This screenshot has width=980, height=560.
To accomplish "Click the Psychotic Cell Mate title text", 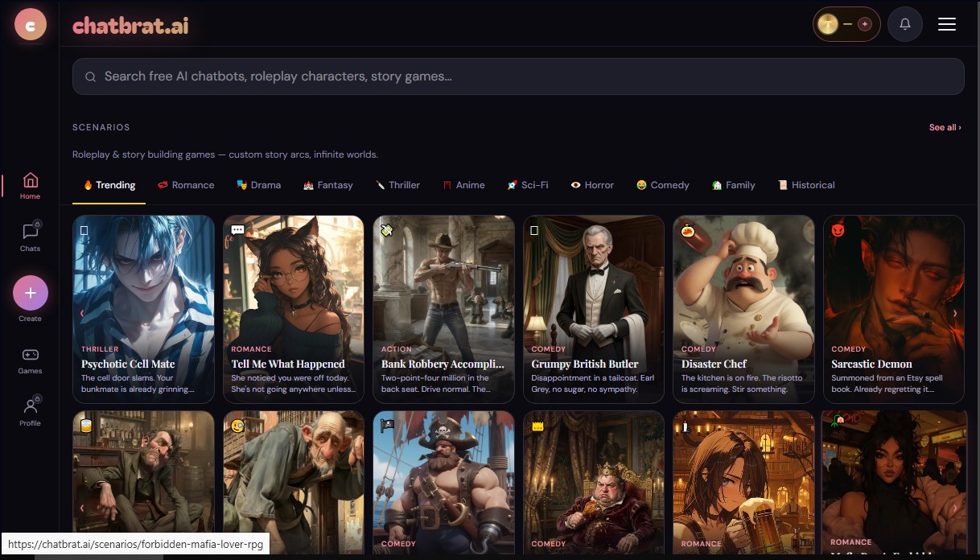I will point(128,364).
